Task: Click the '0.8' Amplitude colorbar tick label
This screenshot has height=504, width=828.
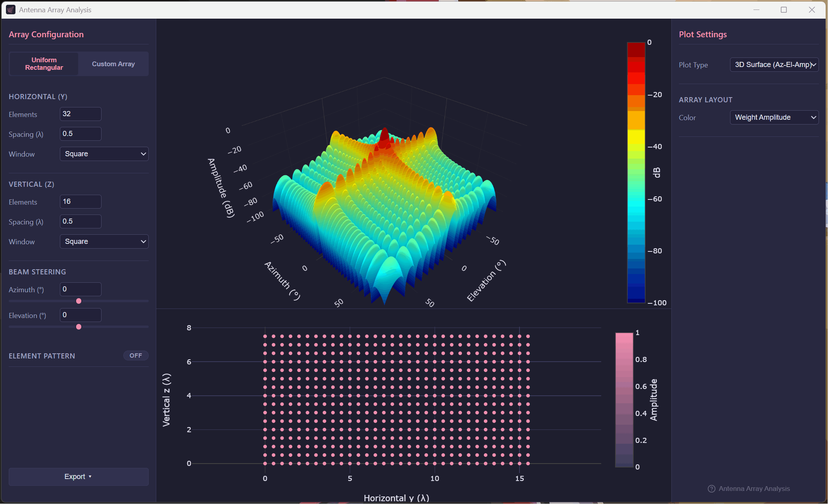Action: [641, 360]
